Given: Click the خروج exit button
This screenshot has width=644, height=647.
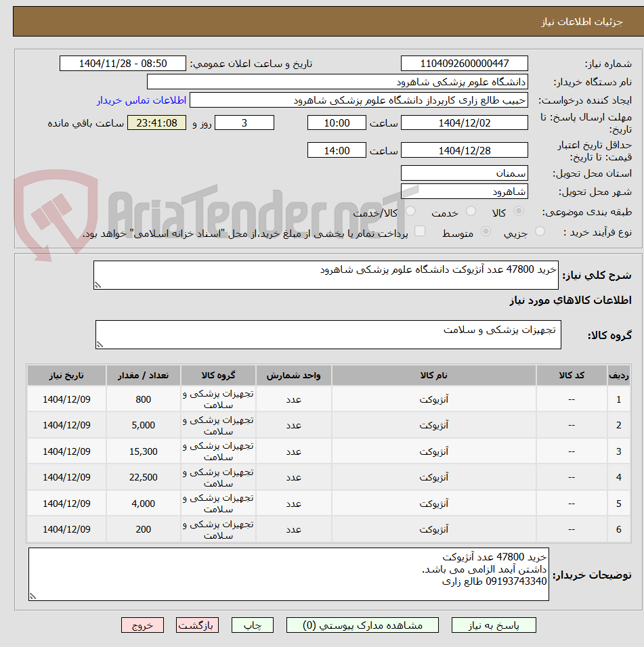Looking at the screenshot, I should click(142, 625).
